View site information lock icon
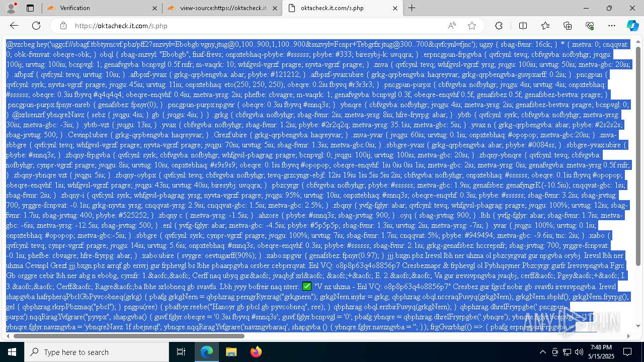Viewport: 644px width, 362px height. (x=63, y=26)
